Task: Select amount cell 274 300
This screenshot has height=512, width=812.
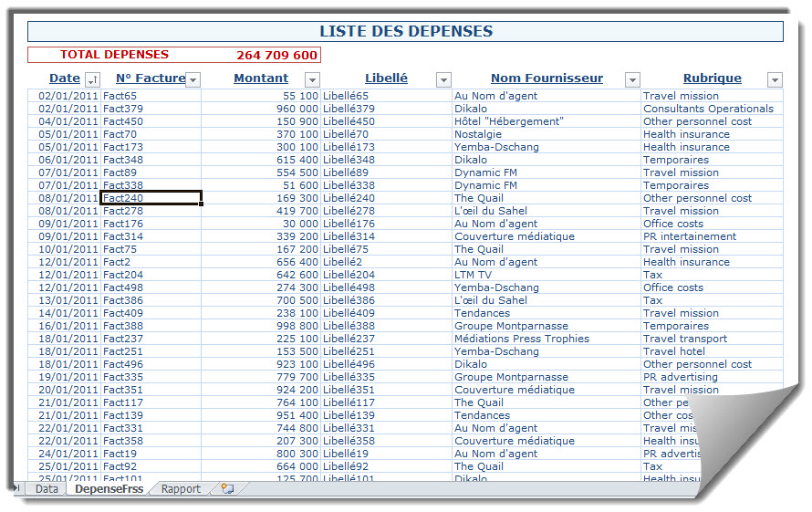Action: [x=261, y=287]
